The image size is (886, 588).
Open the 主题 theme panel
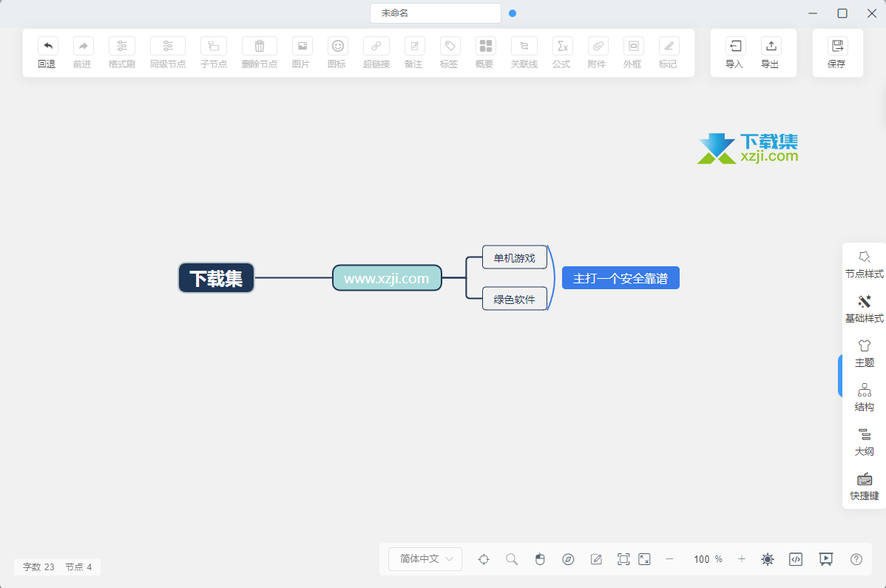tap(864, 354)
